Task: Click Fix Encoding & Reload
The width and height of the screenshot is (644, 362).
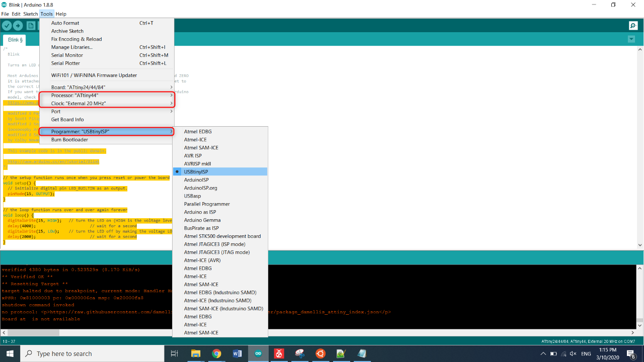Action: click(x=107, y=39)
